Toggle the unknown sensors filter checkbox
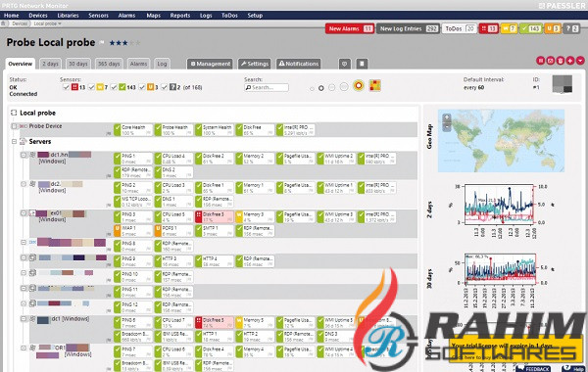 point(165,87)
